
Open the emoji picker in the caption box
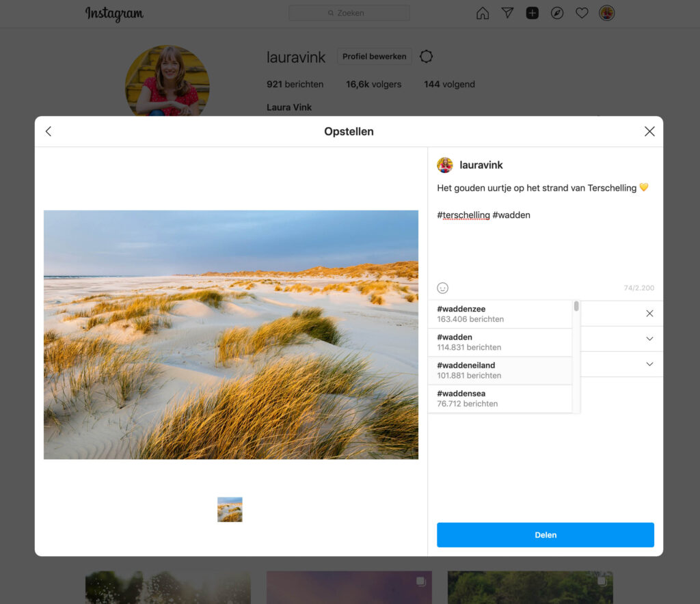click(x=442, y=288)
